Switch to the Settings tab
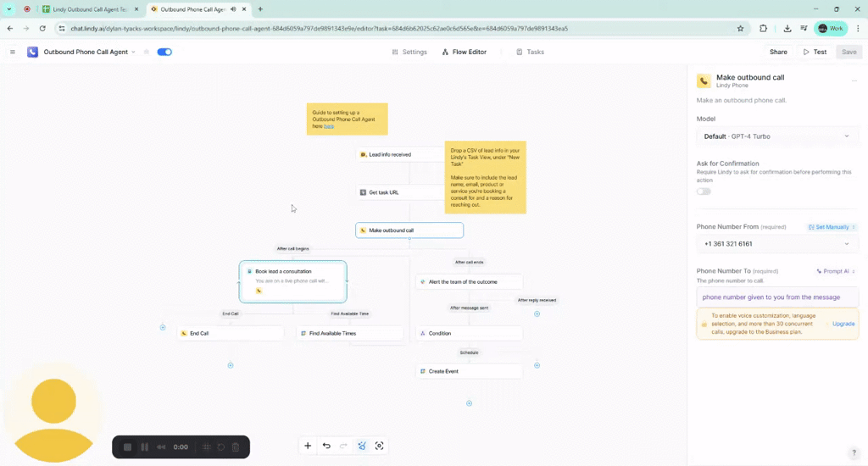 [x=409, y=53]
